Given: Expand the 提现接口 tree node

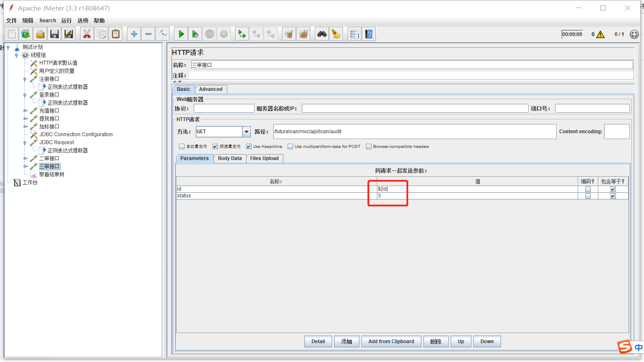Looking at the screenshot, I should click(x=25, y=119).
